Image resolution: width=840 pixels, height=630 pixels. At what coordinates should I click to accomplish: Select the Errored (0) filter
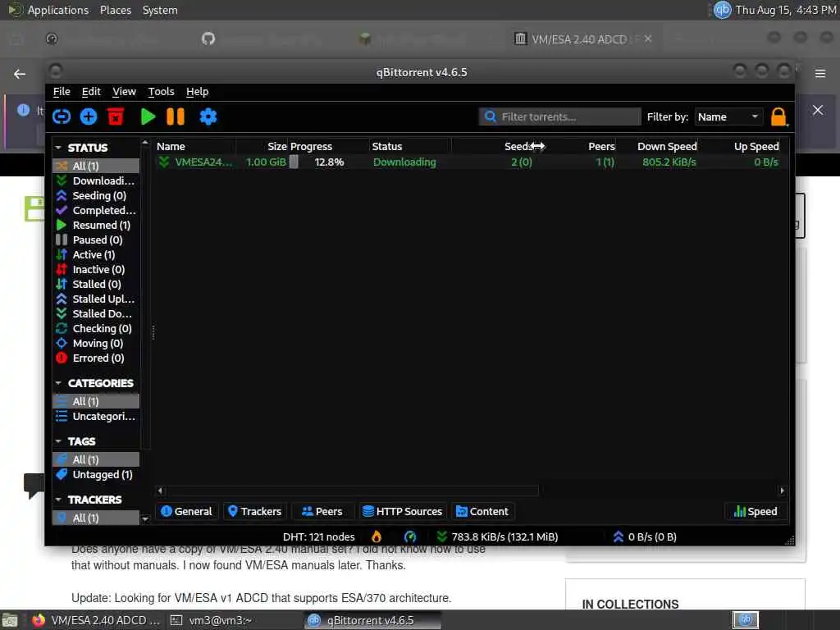click(x=96, y=358)
